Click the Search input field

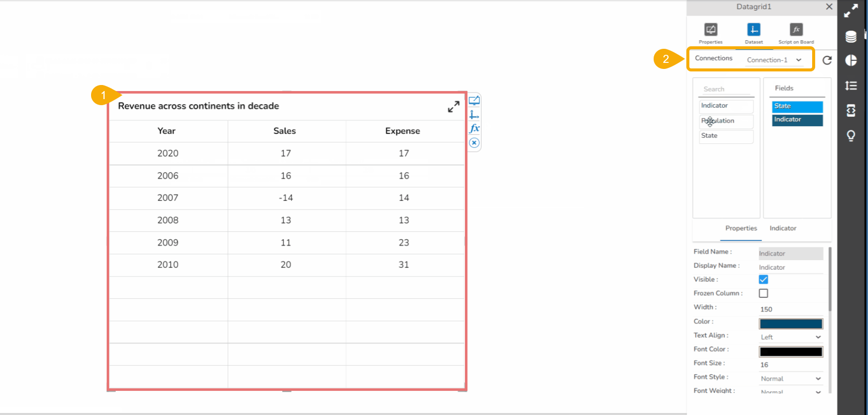(726, 89)
